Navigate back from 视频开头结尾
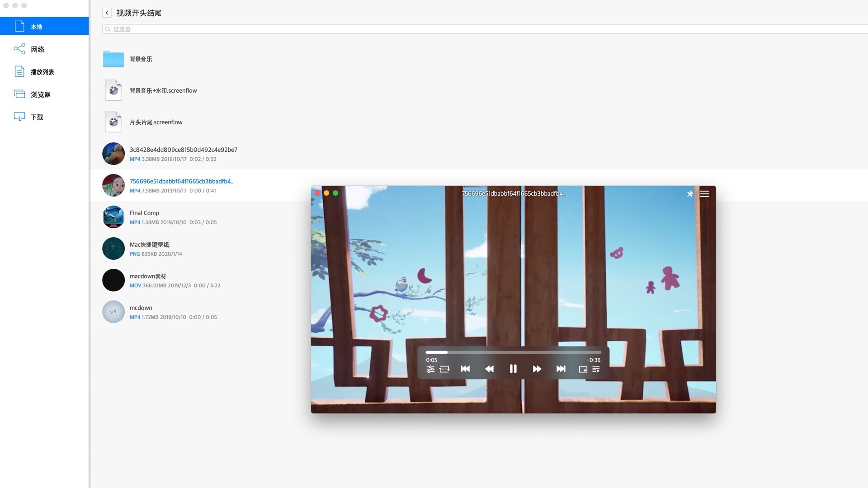The image size is (868, 488). pos(106,13)
